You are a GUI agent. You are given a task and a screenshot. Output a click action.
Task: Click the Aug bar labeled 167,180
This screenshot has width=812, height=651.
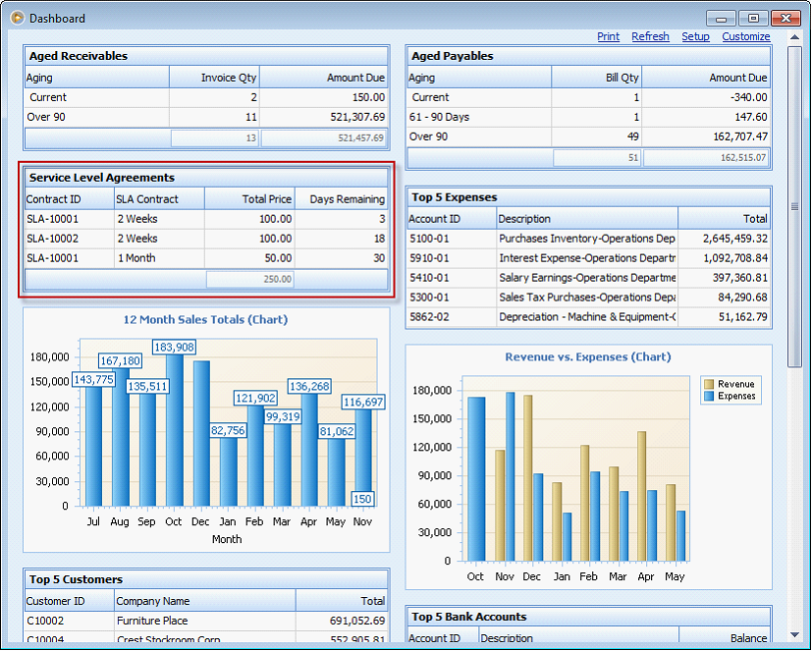click(x=121, y=438)
